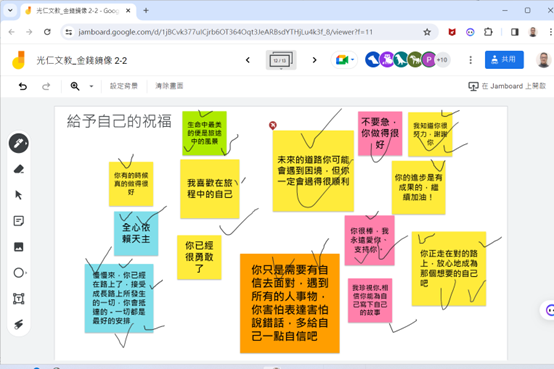Select the Pen drawing tool
Screen dimensions: 554x369
tap(19, 144)
